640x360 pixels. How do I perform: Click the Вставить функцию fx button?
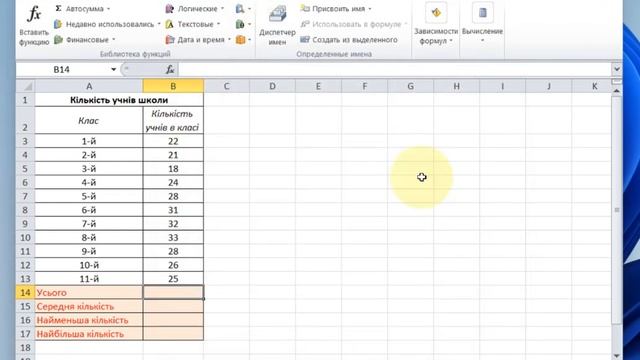click(34, 24)
